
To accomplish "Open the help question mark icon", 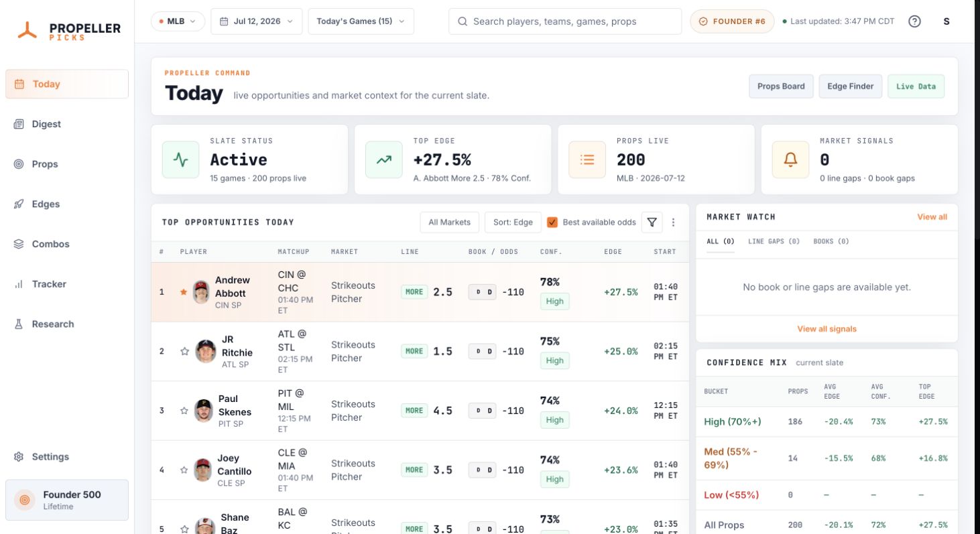I will tap(914, 21).
